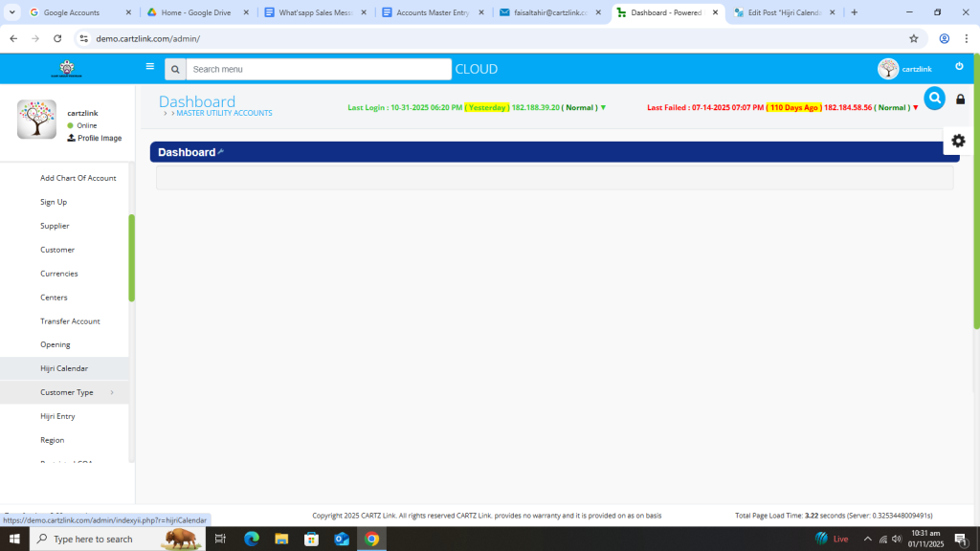The width and height of the screenshot is (980, 551).
Task: Open the settings gear icon on right
Action: pyautogui.click(x=958, y=141)
